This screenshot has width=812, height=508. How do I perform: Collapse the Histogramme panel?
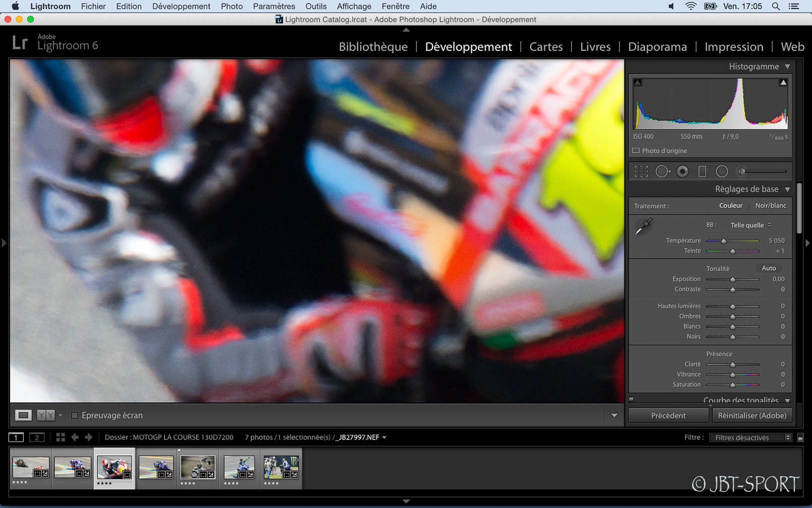point(787,67)
